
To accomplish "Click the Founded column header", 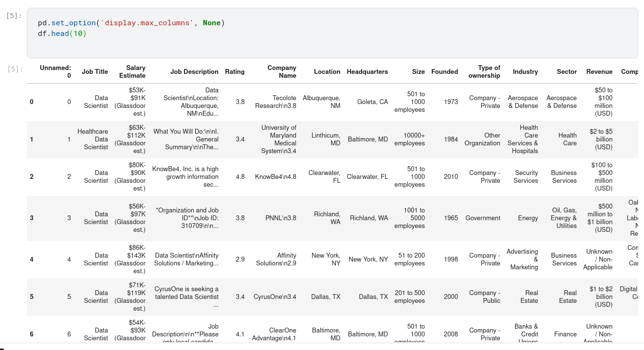I will point(444,71).
